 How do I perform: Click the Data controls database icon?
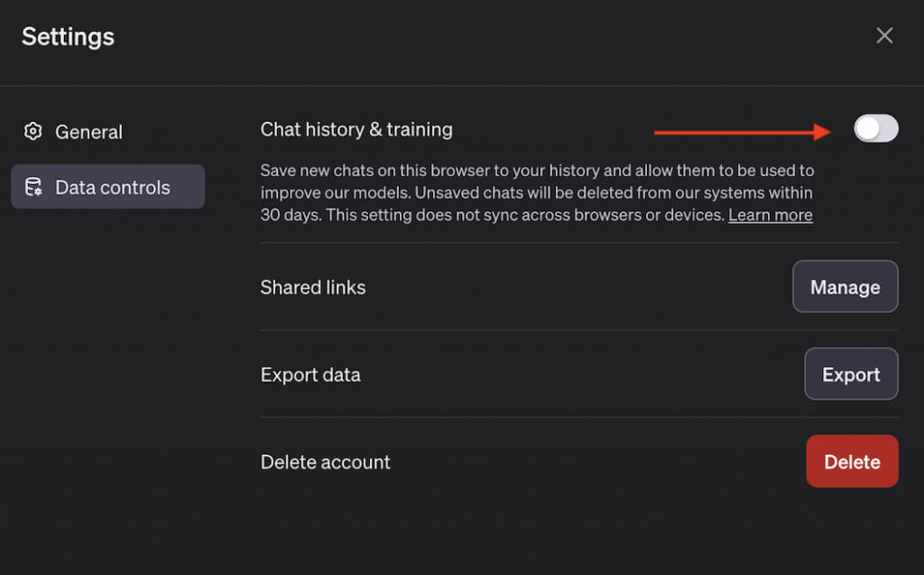pyautogui.click(x=33, y=188)
